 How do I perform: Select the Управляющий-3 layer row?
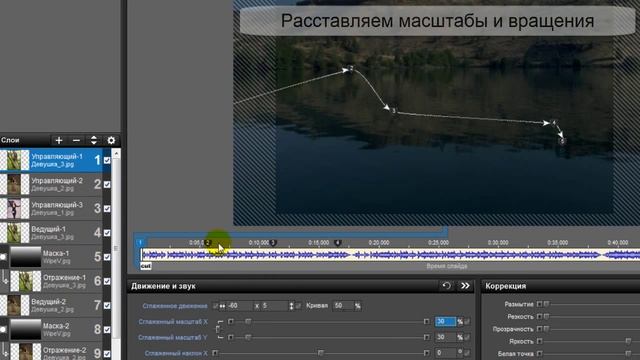click(51, 209)
